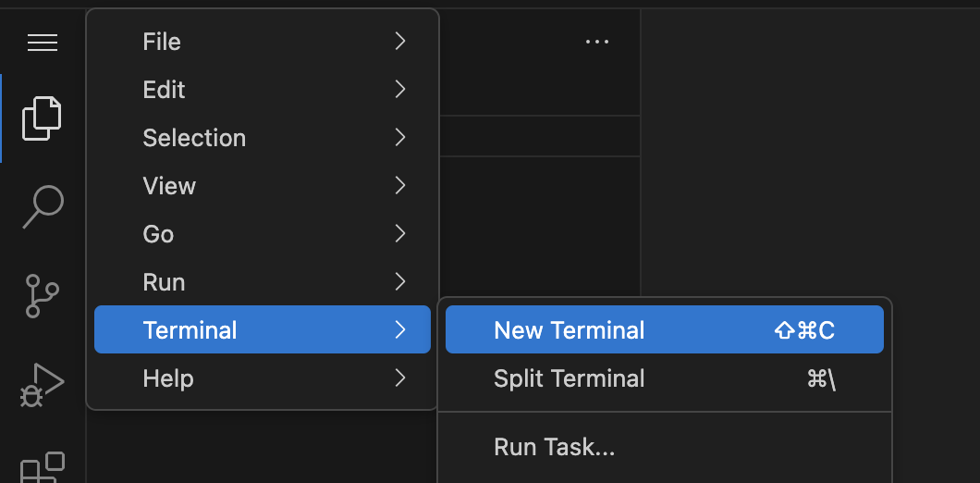Choose Split Terminal from the submenu
980x483 pixels.
tap(665, 378)
